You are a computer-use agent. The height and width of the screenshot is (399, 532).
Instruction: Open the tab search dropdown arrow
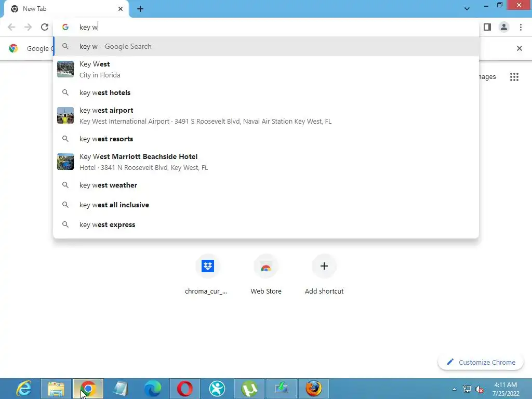point(467,9)
